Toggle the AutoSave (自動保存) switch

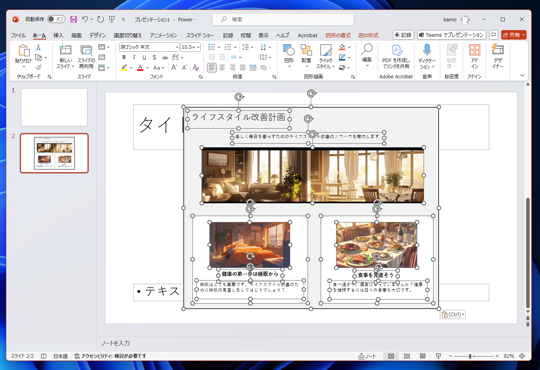56,19
